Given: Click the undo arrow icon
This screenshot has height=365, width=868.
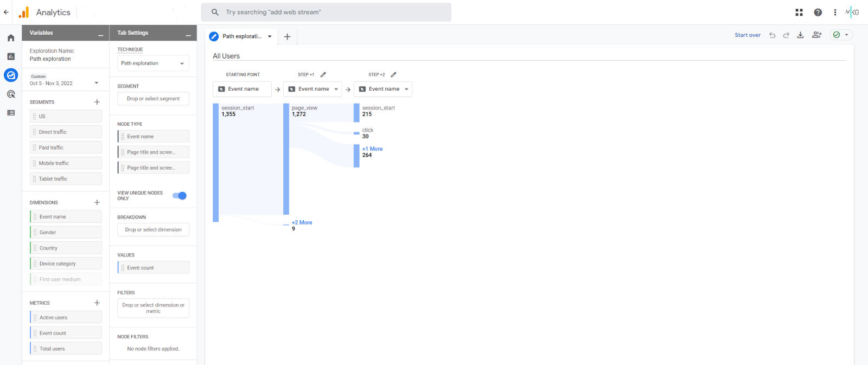Looking at the screenshot, I should (772, 35).
